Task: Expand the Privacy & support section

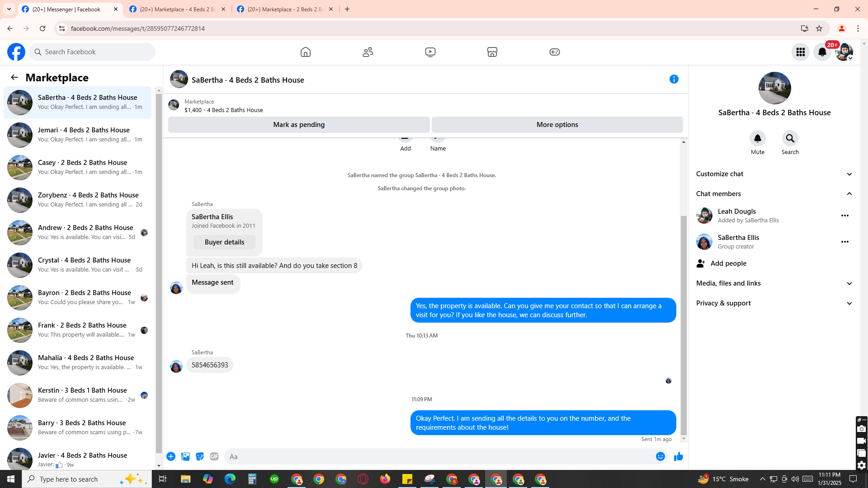Action: 774,303
